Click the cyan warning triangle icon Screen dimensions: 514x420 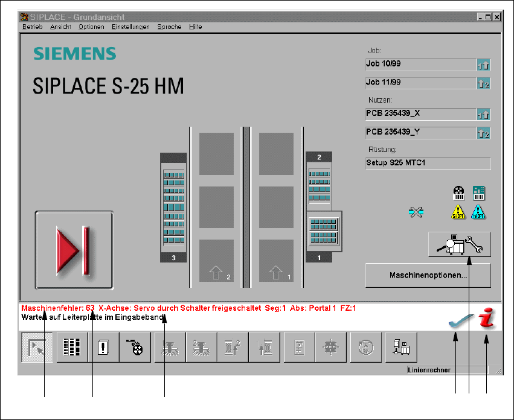[x=479, y=212]
